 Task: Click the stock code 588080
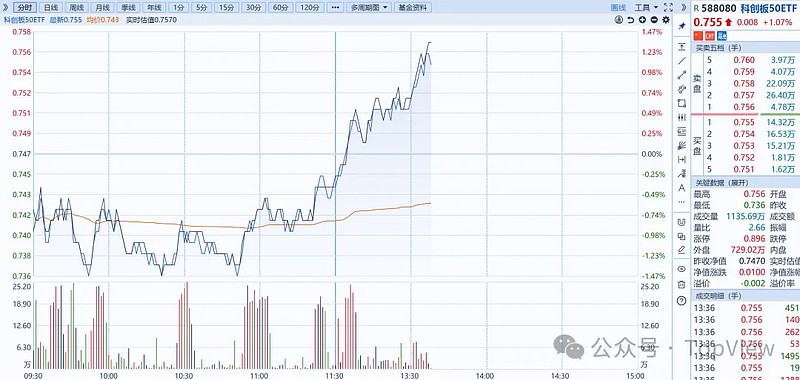(x=719, y=8)
